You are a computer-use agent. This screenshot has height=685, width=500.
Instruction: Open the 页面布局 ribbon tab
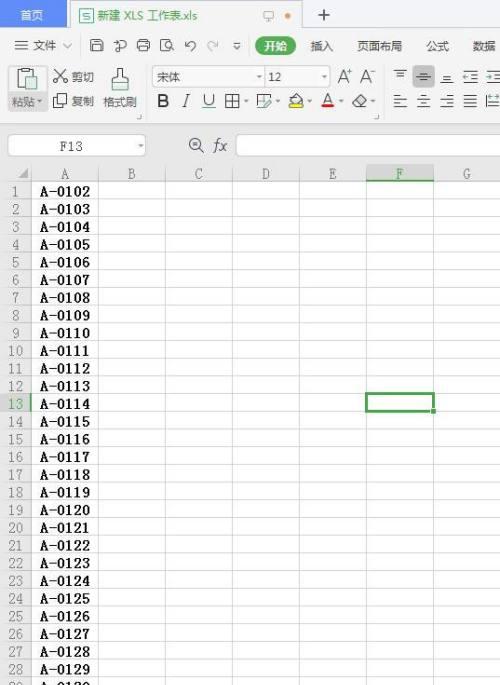click(x=379, y=46)
